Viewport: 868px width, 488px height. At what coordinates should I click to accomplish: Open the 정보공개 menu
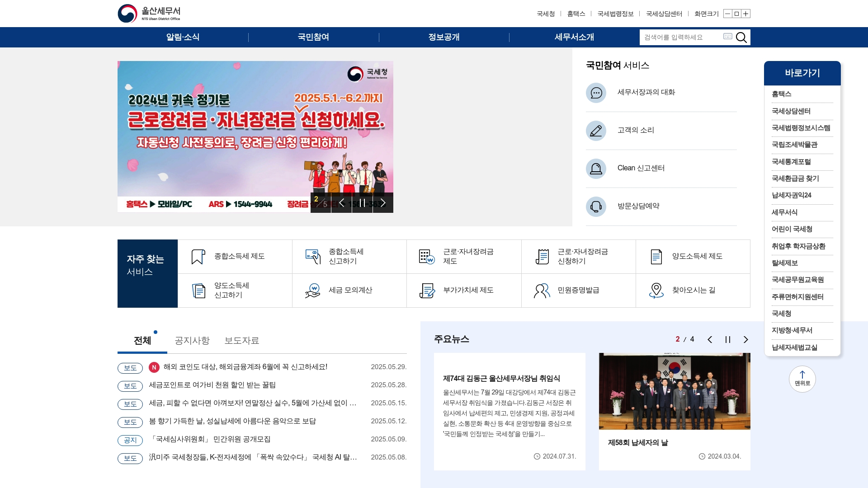click(444, 37)
